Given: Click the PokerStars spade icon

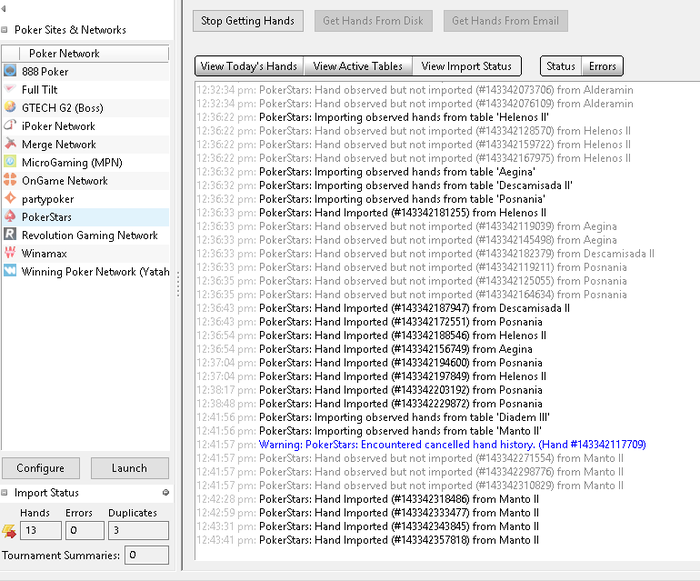Looking at the screenshot, I should 10,217.
